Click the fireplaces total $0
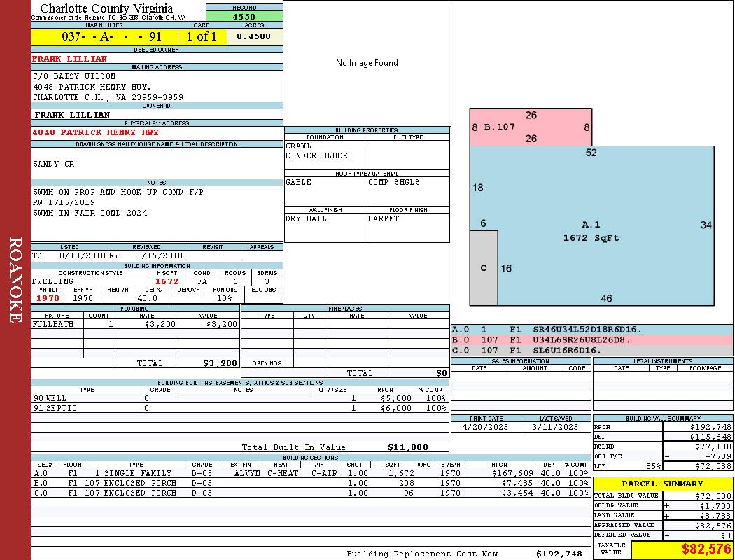 point(442,374)
